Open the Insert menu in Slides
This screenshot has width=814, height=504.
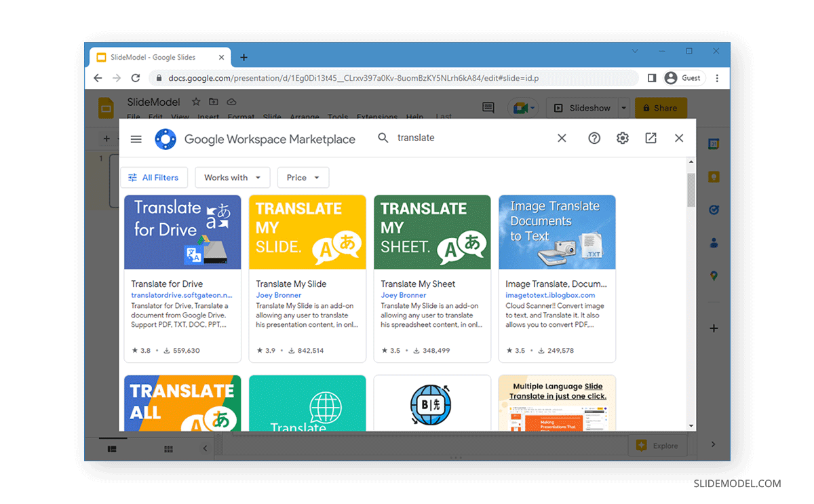pos(210,117)
